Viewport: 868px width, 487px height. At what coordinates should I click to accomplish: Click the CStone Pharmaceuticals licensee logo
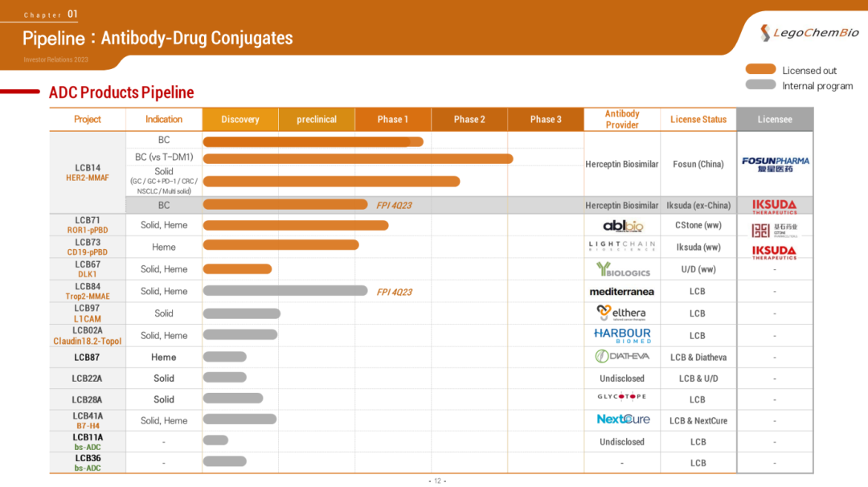[775, 231]
